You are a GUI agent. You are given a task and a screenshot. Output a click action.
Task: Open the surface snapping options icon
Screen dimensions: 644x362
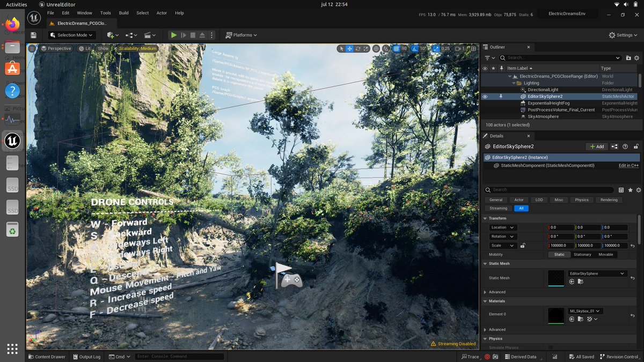pyautogui.click(x=386, y=48)
